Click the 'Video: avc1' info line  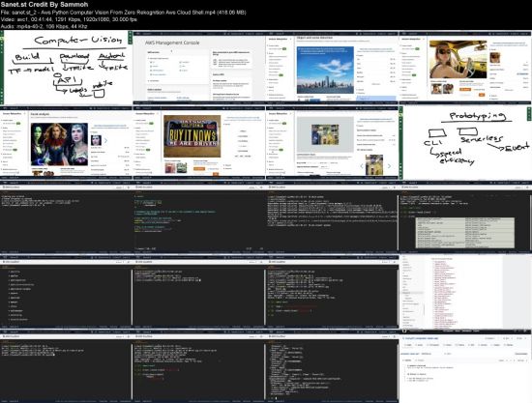(69, 19)
